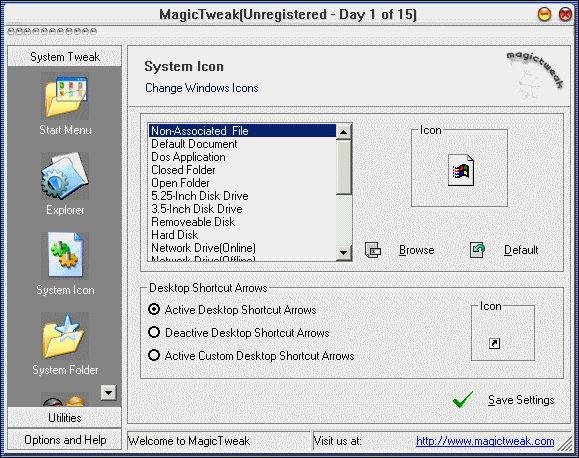Select the Explorer gear-folder icon
579x458 pixels.
[x=65, y=176]
